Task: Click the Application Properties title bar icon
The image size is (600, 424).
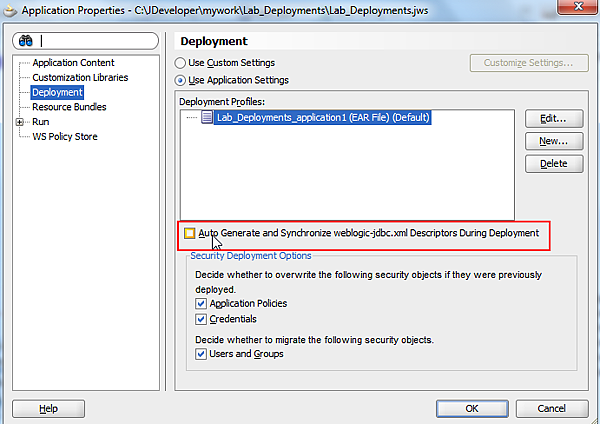Action: pyautogui.click(x=11, y=11)
